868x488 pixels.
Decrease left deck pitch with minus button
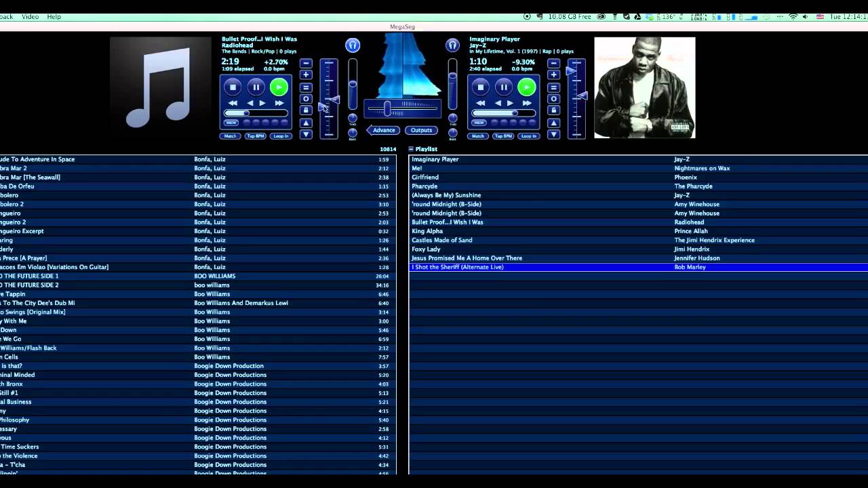click(x=306, y=63)
